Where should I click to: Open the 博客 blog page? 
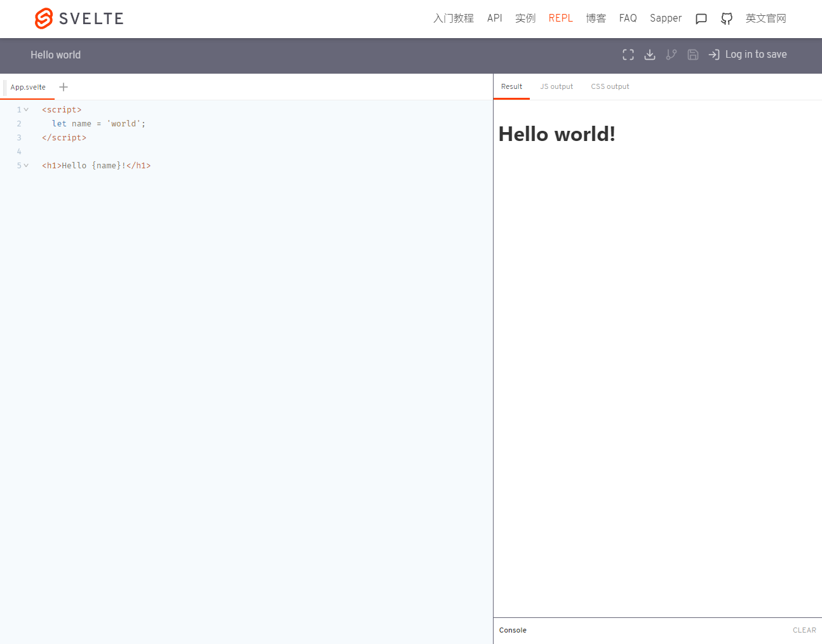point(596,18)
